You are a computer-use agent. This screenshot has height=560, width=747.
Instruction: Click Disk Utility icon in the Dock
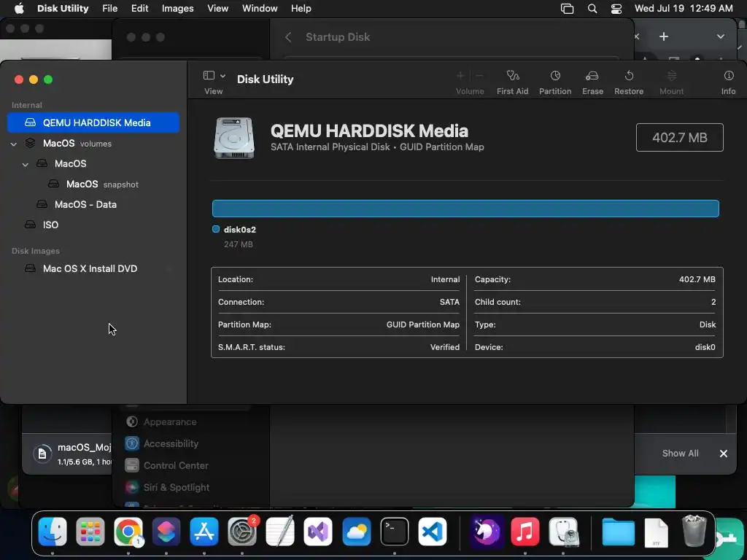564,532
